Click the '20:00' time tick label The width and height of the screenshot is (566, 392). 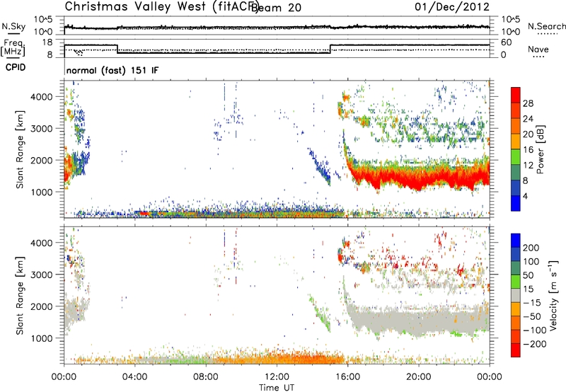point(418,377)
